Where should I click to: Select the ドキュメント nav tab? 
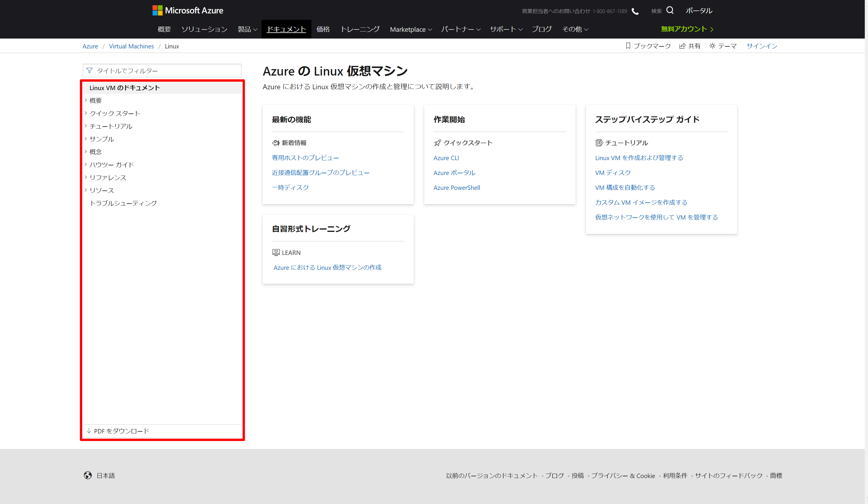(286, 29)
